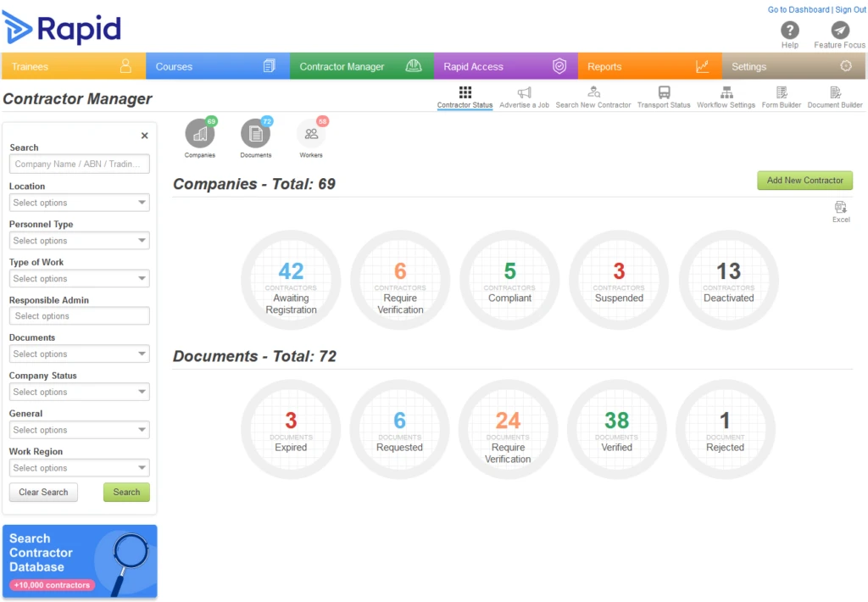
Task: View 38 Verified documents
Action: pos(616,430)
